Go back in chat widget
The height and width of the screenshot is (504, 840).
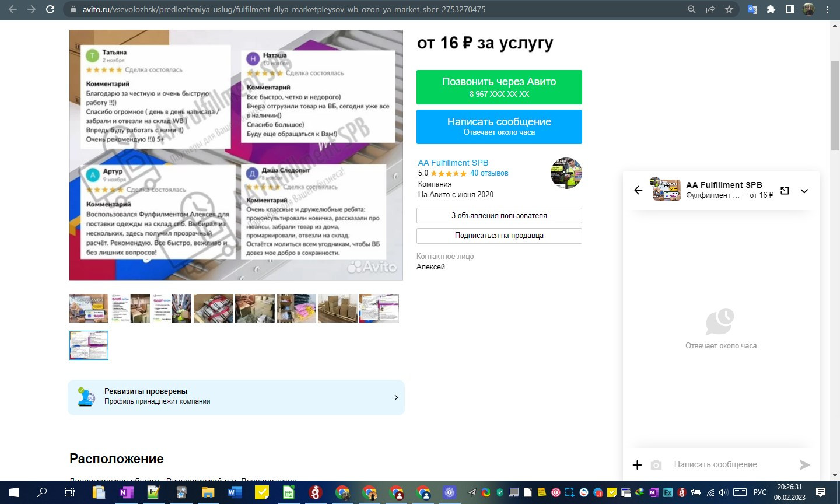tap(638, 190)
